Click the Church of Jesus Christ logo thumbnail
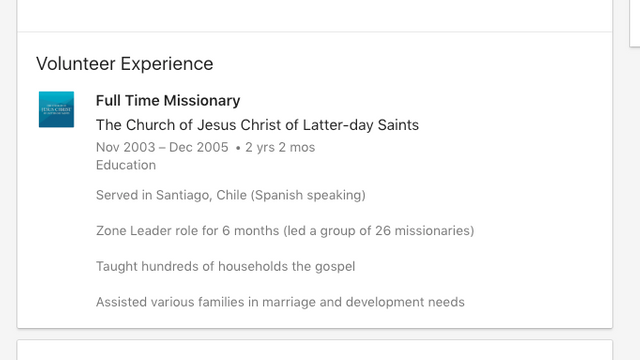Screen dimensions: 640x360 [56, 109]
